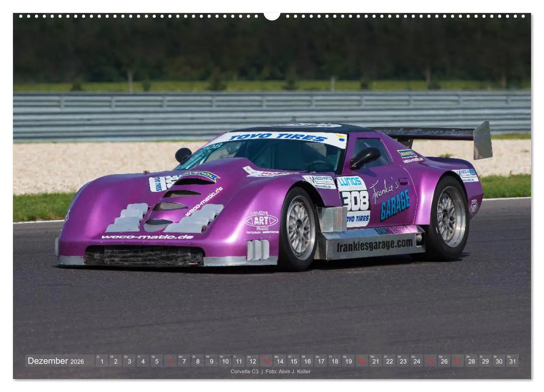Screen dimensions: 544x392
Task: Click weco-matic.de on the front bumper
Action: 147,237
